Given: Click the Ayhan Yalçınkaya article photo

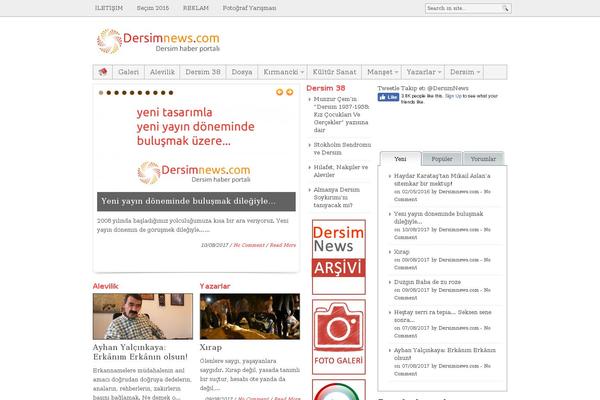Looking at the screenshot, I should point(143,317).
